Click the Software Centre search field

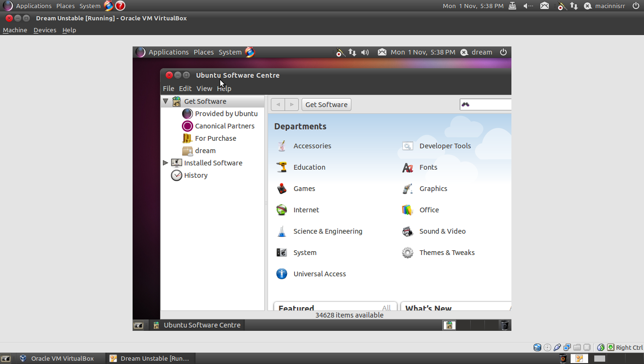pos(486,105)
